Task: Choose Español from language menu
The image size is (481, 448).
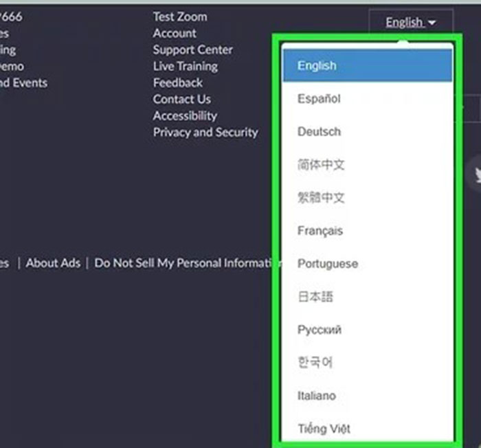Action: coord(319,99)
